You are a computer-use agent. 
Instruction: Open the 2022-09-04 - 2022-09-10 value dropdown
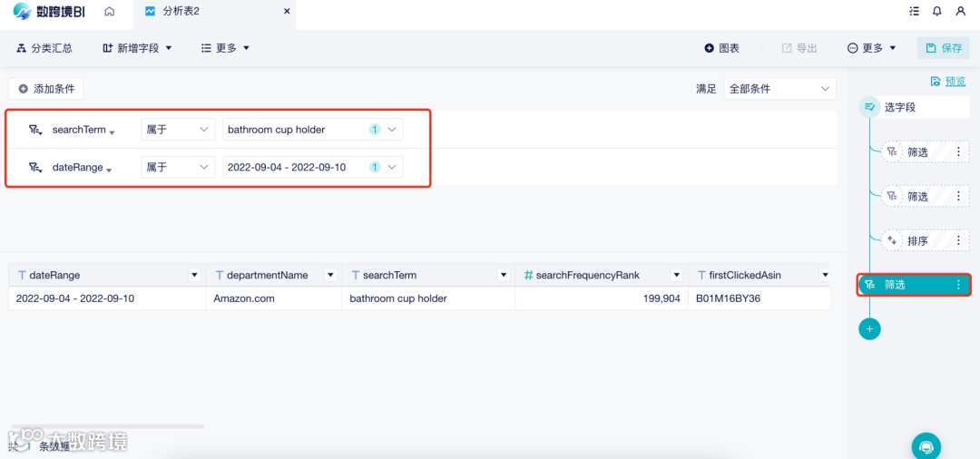pyautogui.click(x=312, y=168)
